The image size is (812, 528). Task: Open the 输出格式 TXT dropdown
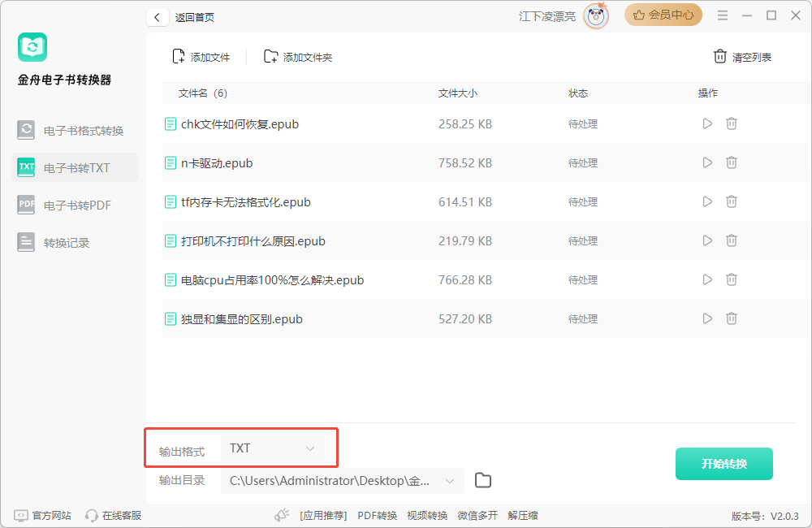pyautogui.click(x=272, y=448)
